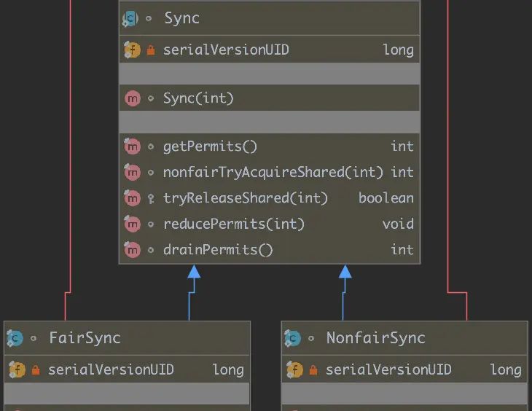The width and height of the screenshot is (532, 411).
Task: Click the long type of Sync's serialVersionUID
Action: pos(399,50)
